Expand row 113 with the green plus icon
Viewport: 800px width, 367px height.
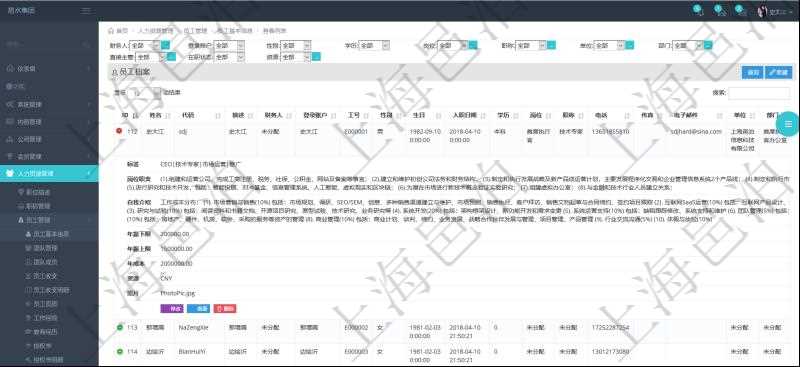point(119,327)
